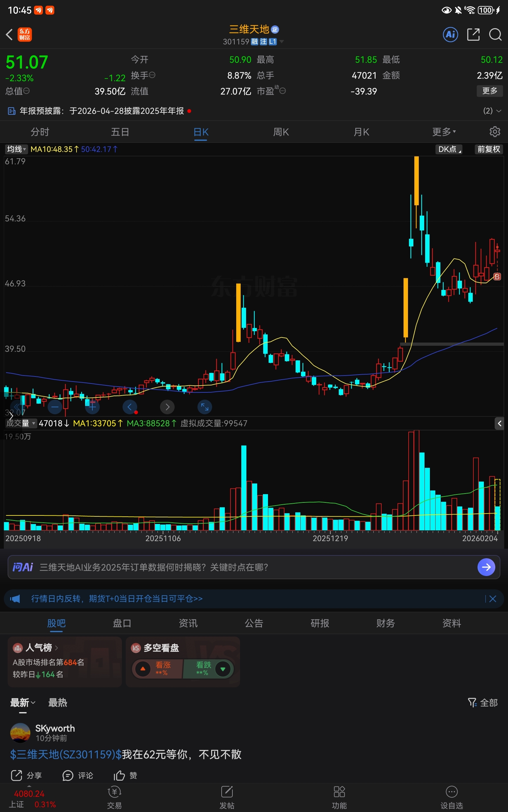
Task: Pan chart right with the arrow circle
Action: 167,407
